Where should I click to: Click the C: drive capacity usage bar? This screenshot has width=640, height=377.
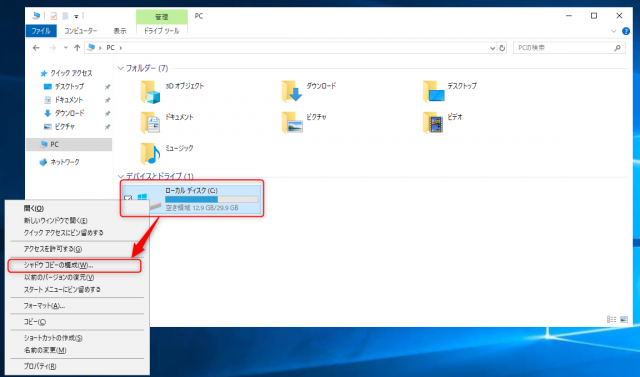[211, 200]
